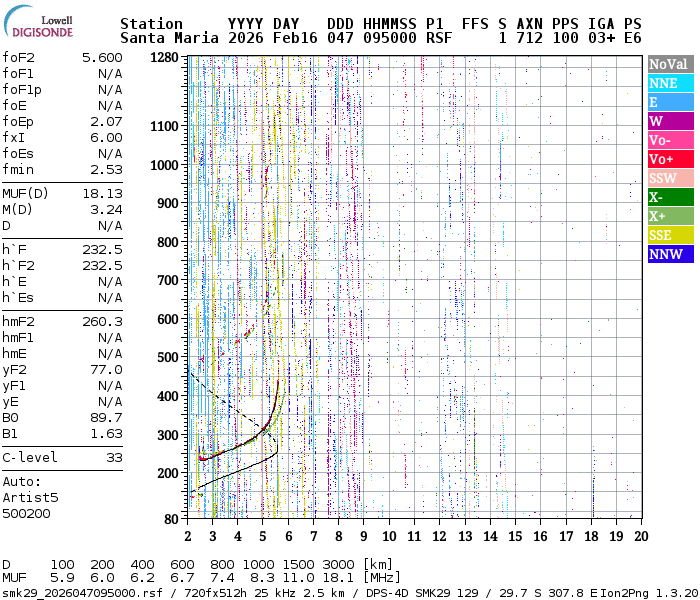700x600 pixels.
Task: Click the foF2 value 5.600
Action: pyautogui.click(x=102, y=58)
